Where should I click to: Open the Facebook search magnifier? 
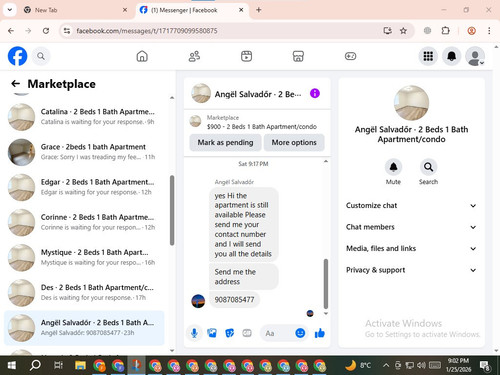click(41, 56)
